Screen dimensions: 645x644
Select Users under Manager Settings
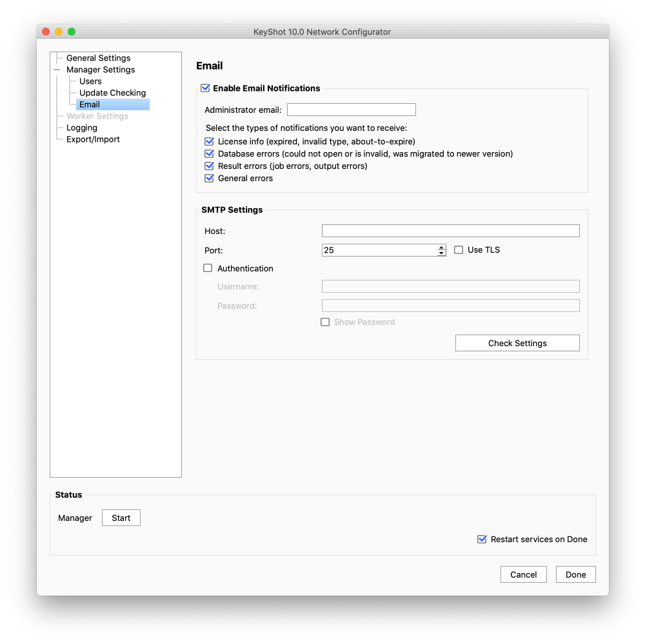click(90, 81)
